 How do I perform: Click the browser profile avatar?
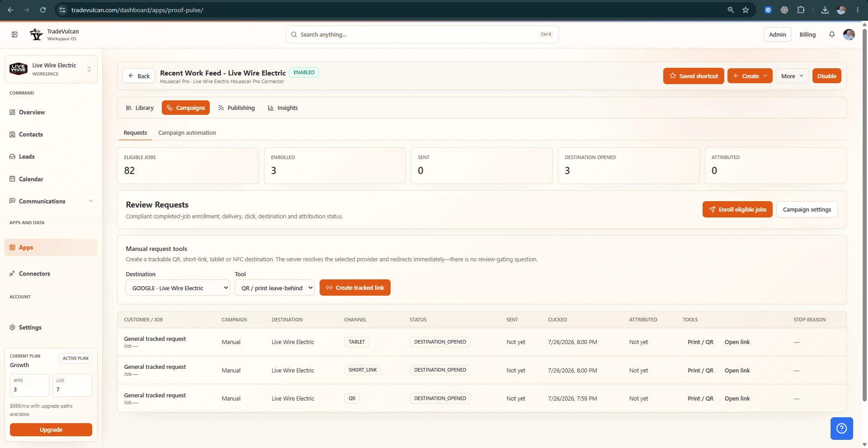pos(841,10)
